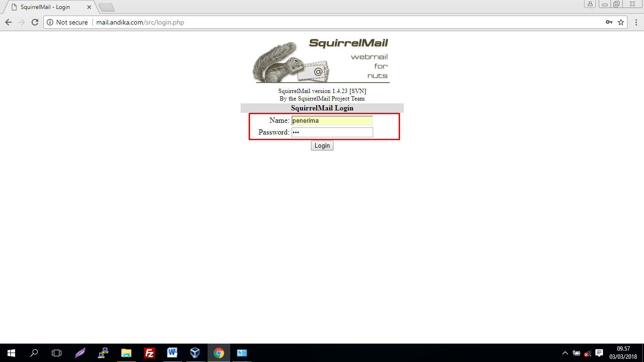
Task: Open Microsoft Word from the taskbar
Action: tap(172, 353)
